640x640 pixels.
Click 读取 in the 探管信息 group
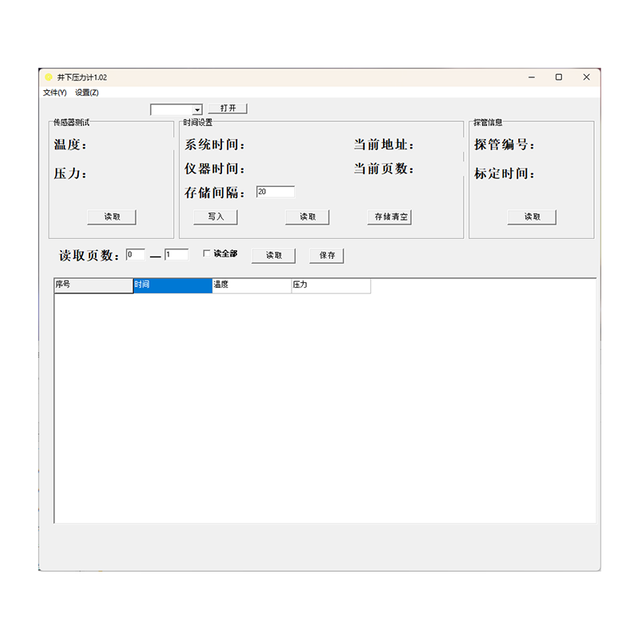(532, 217)
